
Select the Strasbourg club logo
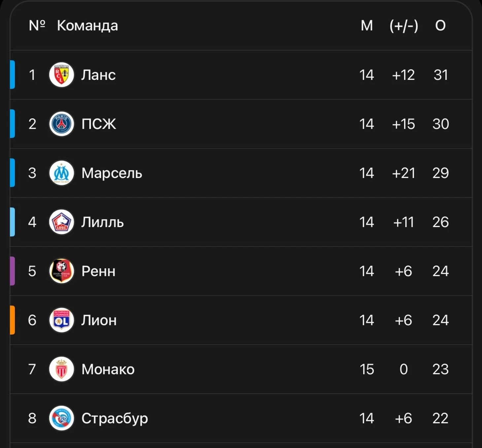61,418
